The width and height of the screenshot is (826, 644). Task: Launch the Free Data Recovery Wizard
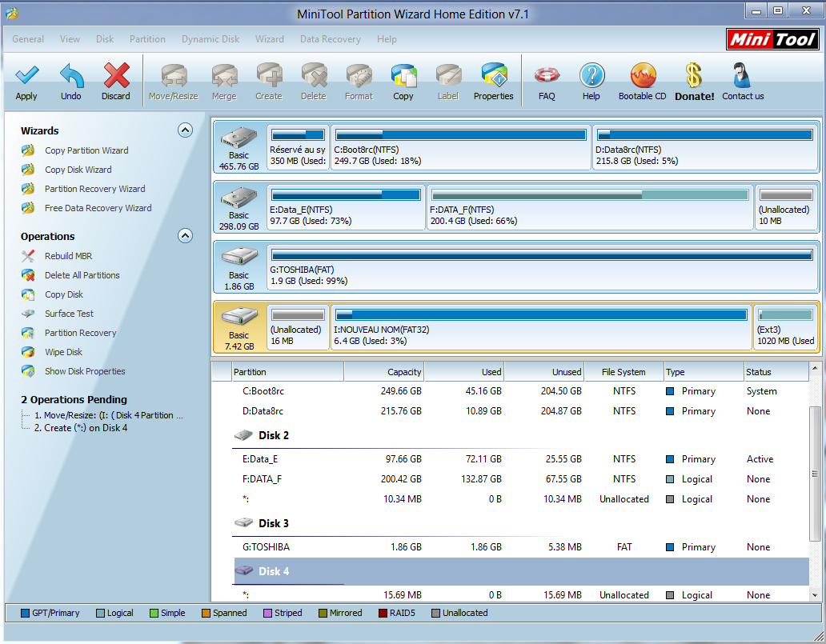pos(98,208)
